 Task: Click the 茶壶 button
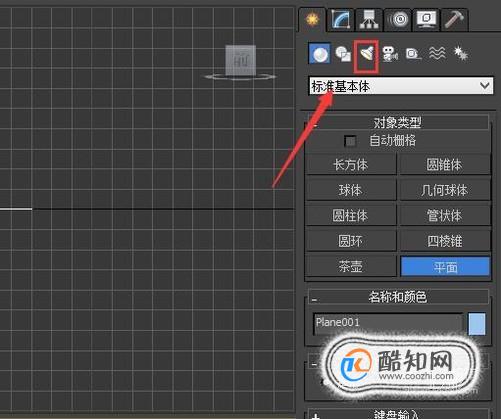tap(351, 266)
